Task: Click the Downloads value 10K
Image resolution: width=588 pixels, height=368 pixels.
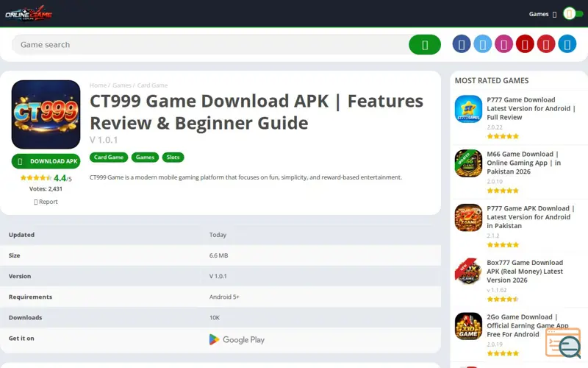Action: 215,318
